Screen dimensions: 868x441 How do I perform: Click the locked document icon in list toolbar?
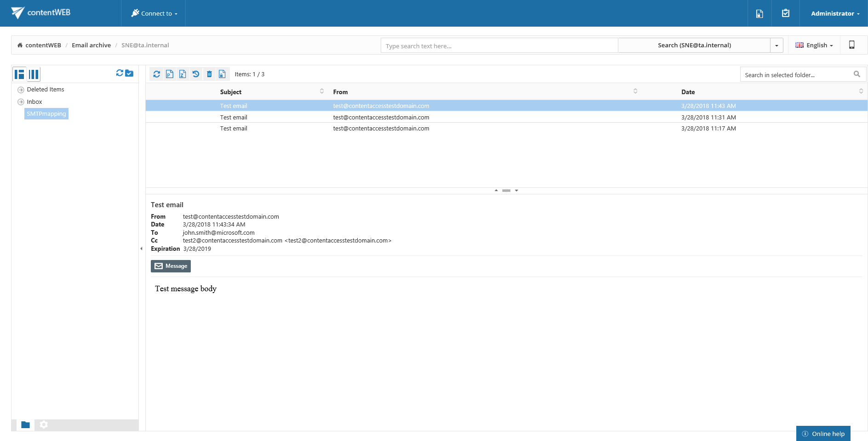(222, 74)
